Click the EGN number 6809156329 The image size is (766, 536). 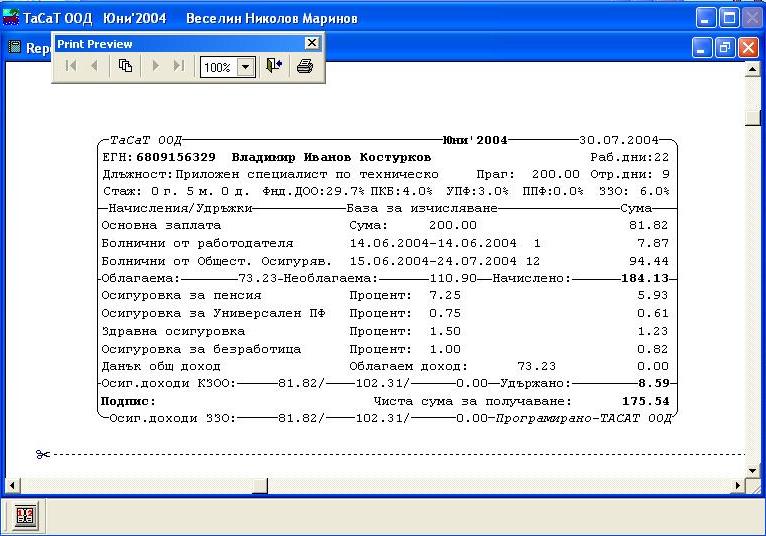click(176, 157)
